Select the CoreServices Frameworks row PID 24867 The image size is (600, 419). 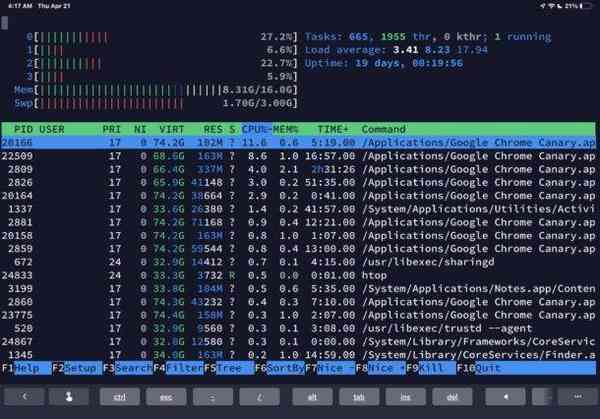[x=298, y=342]
